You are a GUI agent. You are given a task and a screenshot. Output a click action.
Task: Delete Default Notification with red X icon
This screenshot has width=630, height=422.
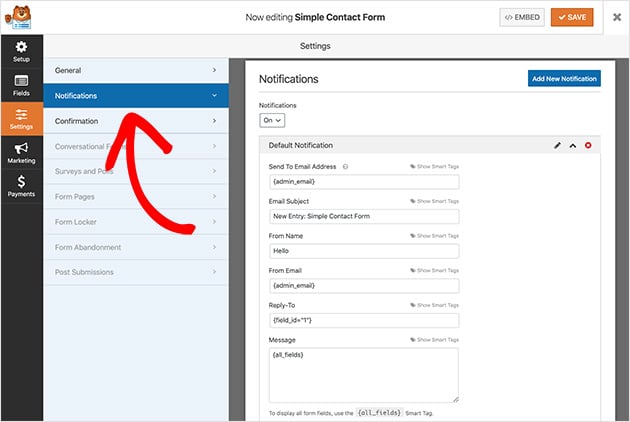click(x=588, y=146)
